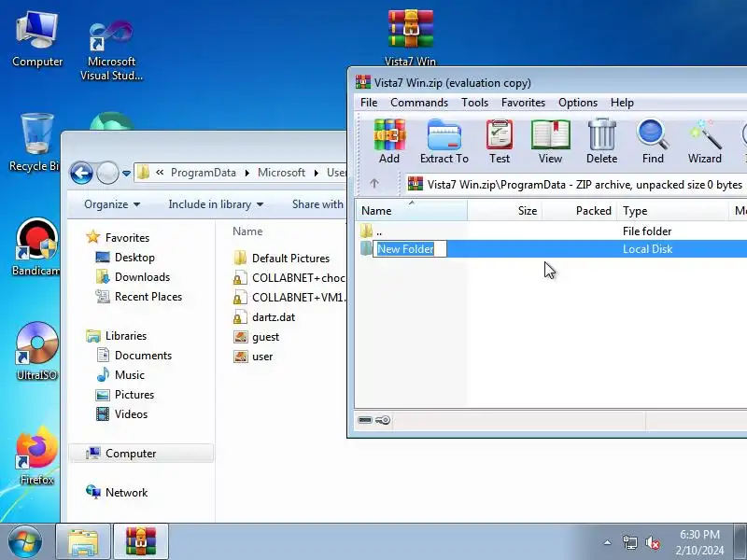Click the Windows Start button
The width and height of the screenshot is (747, 560).
(24, 542)
